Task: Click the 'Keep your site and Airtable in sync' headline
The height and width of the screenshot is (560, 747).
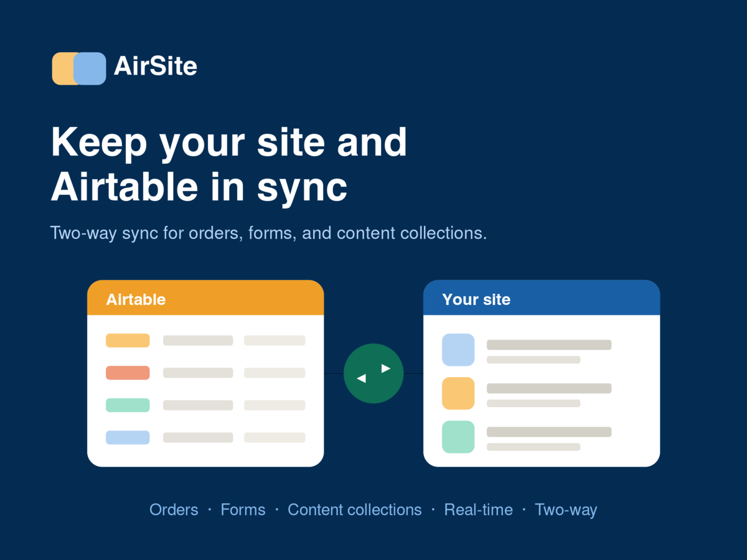Action: pos(229,165)
